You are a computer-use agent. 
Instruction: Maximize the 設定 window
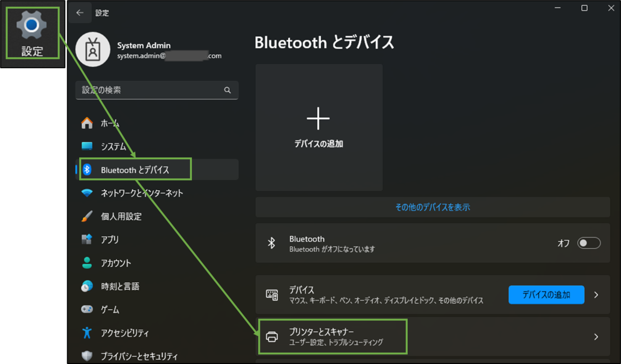point(584,8)
